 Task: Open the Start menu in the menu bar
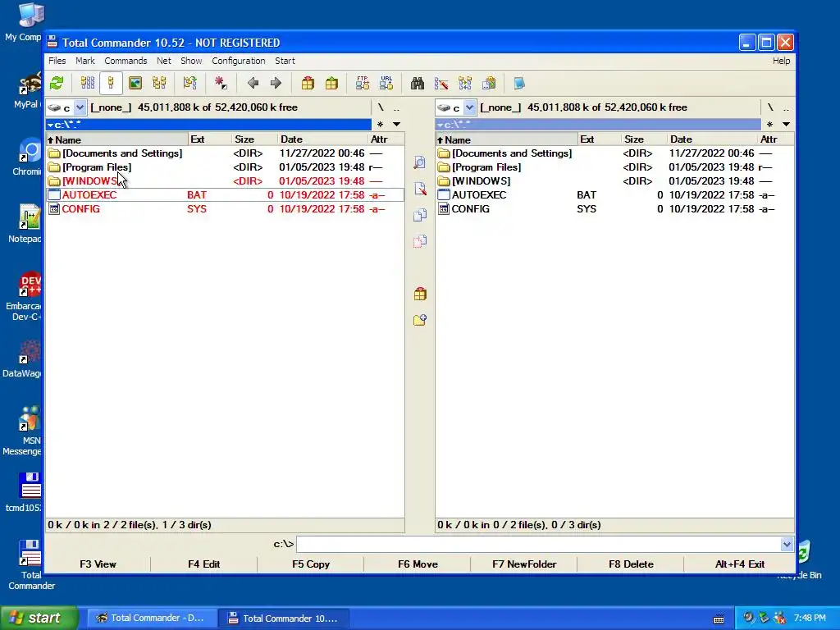point(285,61)
